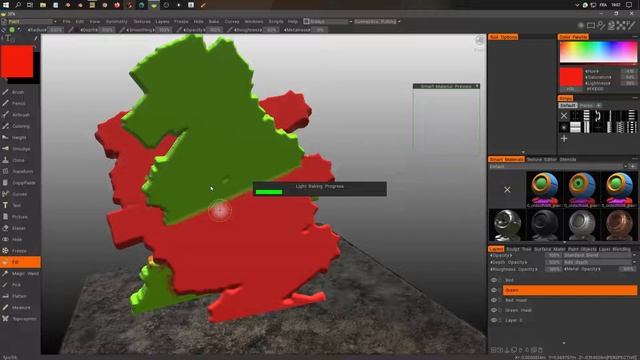Select the Clone tool
Viewport: 640px width, 360px height.
tap(20, 160)
